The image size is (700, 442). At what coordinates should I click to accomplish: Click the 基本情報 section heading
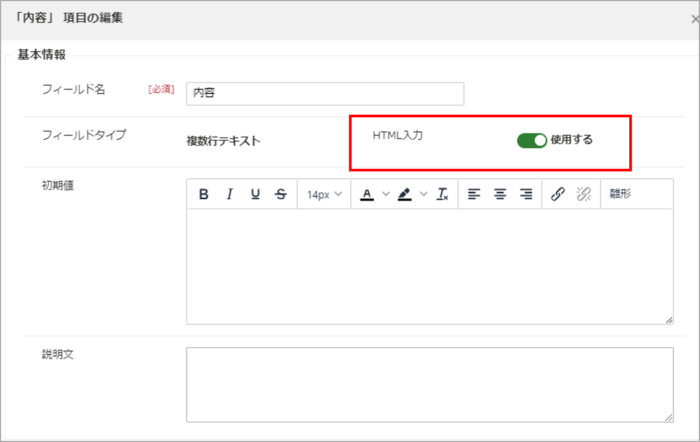point(42,55)
